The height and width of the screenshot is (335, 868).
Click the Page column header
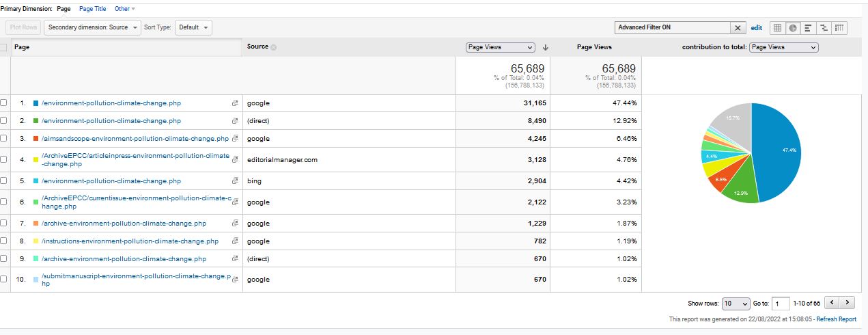[x=22, y=47]
